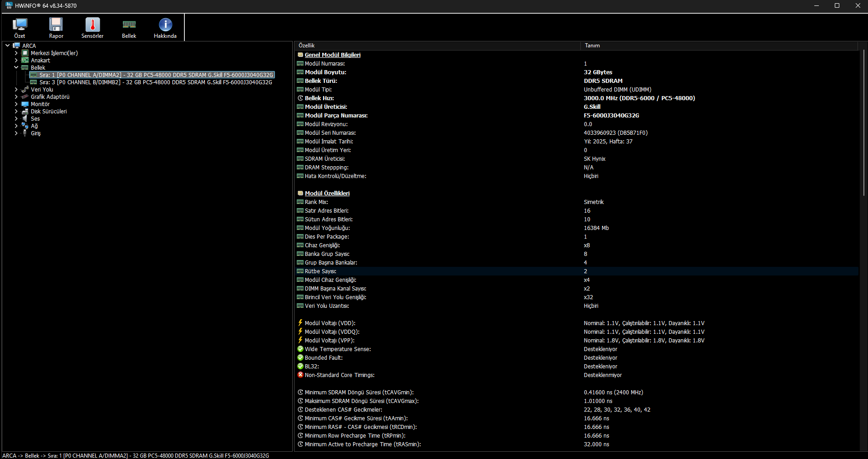Click the Desteklenen CAS# Gecikmeler label
Image resolution: width=868 pixels, height=459 pixels.
click(343, 409)
